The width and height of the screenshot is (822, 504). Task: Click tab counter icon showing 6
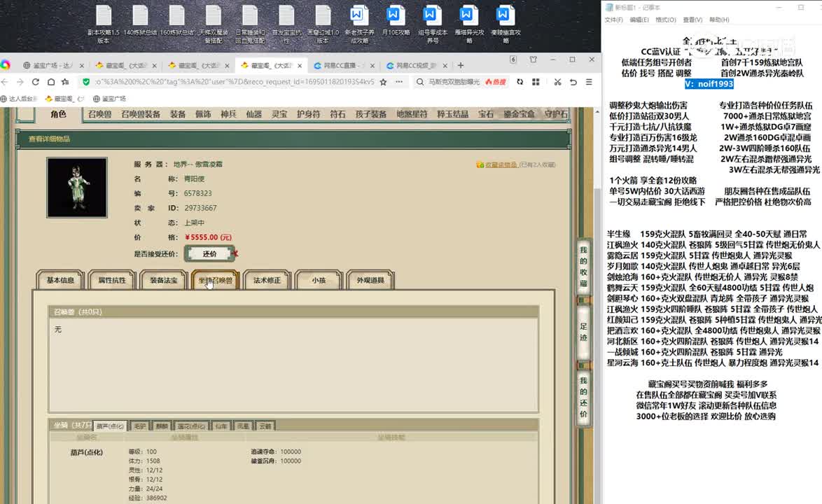(x=513, y=59)
